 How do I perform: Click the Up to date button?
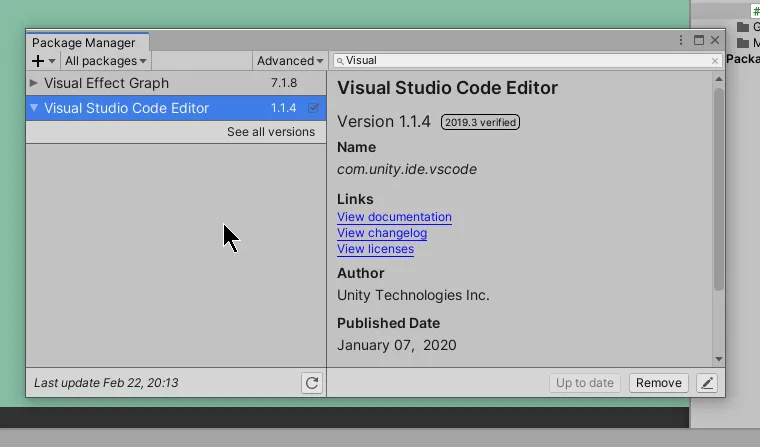585,383
